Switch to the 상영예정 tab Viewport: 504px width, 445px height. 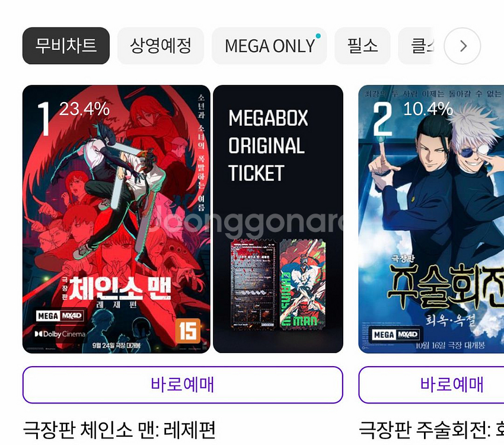tap(161, 46)
